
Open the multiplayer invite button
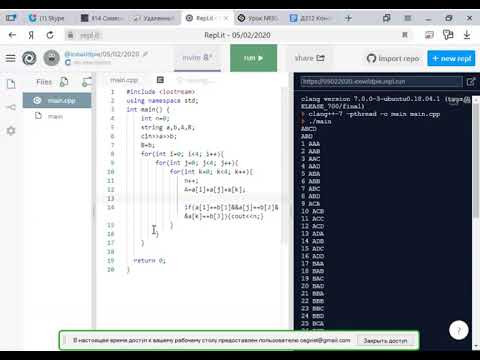point(197,58)
